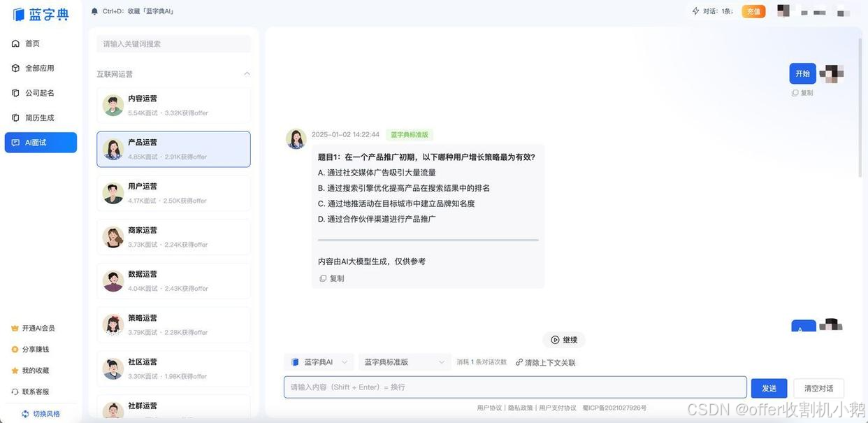868x423 pixels.
Task: Select the 产品运营 interview card
Action: [x=173, y=149]
